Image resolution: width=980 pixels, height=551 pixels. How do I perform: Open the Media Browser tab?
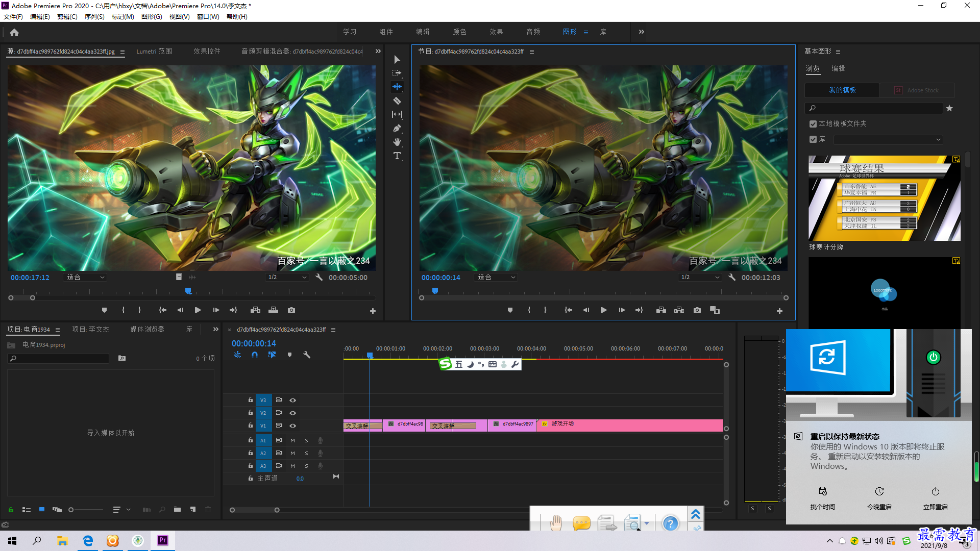(147, 329)
